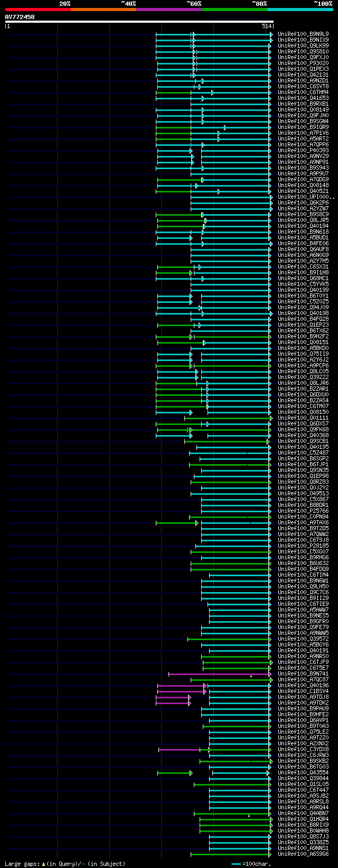Select the UniRef100_C1BSV4 label
Screen dimensions: 338x868
(x=303, y=691)
